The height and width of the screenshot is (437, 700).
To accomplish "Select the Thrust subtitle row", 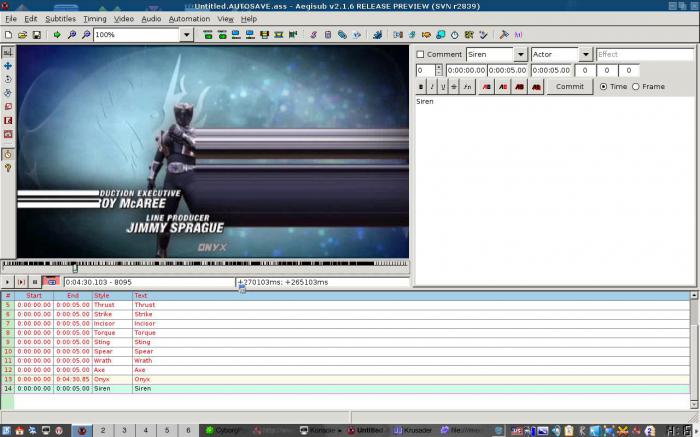I will [345, 305].
